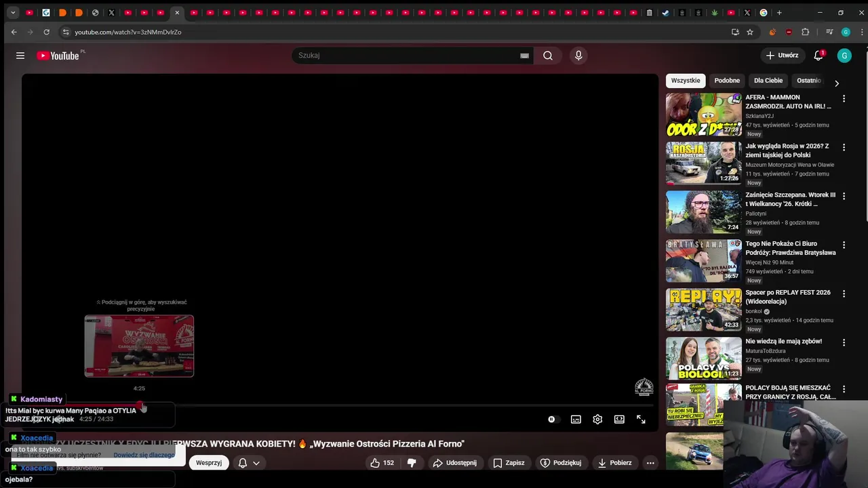The width and height of the screenshot is (868, 488).
Task: Click the video progress bar scrubber
Action: point(140,405)
